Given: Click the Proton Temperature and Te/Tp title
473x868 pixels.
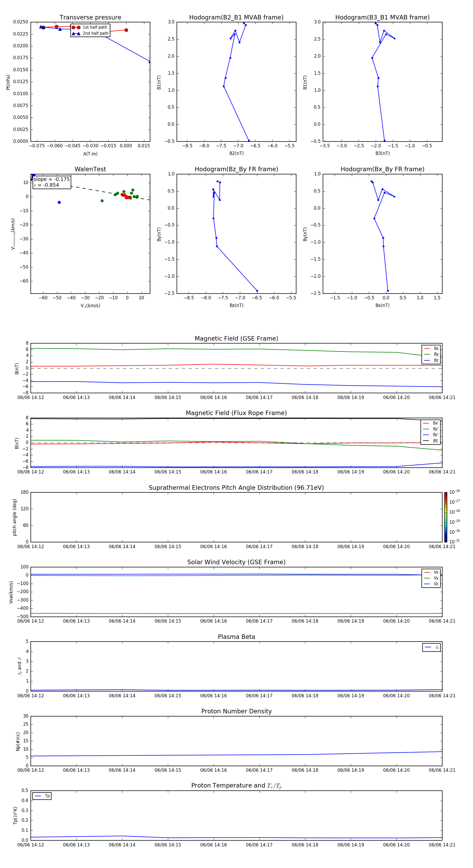Looking at the screenshot, I should (x=236, y=786).
